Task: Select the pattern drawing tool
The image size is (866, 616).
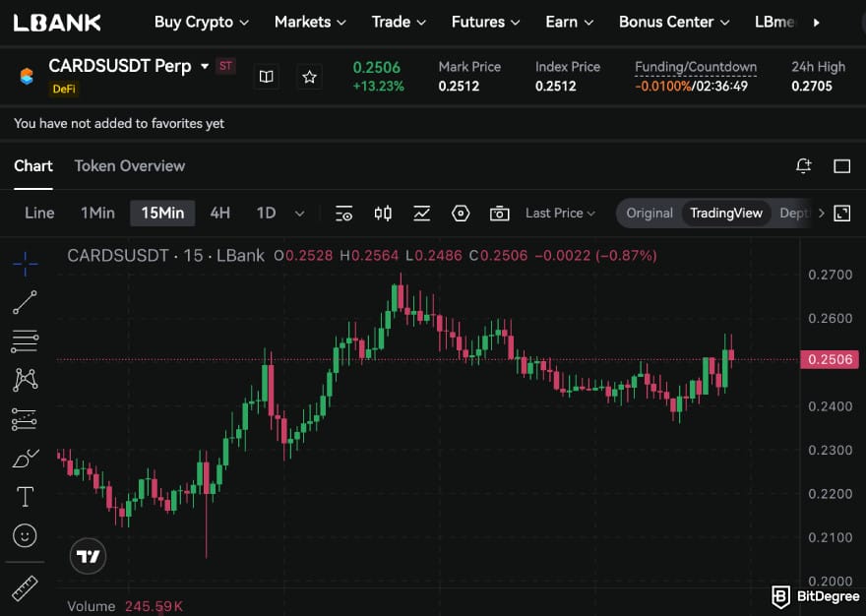Action: pos(26,380)
